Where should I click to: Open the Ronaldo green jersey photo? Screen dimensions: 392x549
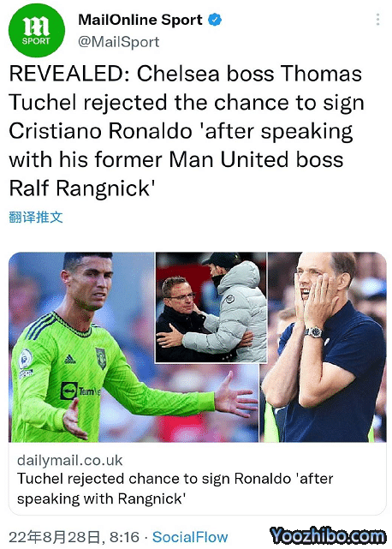82,347
